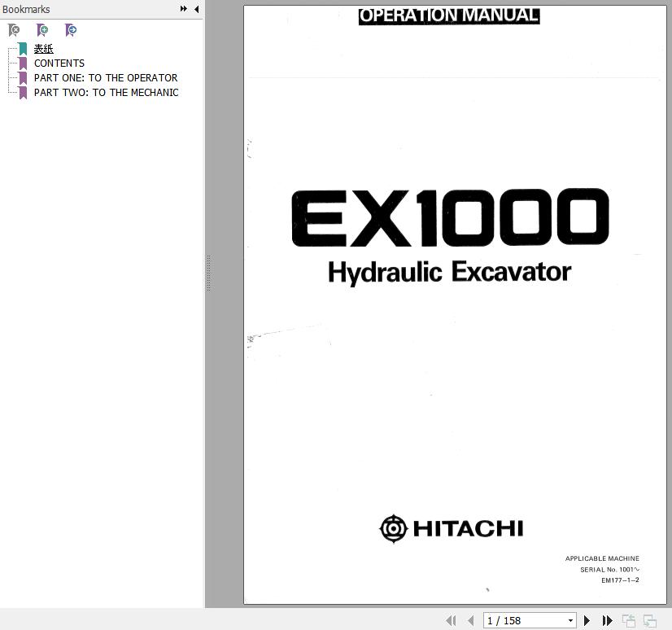Click the panel splitter handle between bookmarks and page
Viewport: 672px width, 630px height.
coord(209,273)
